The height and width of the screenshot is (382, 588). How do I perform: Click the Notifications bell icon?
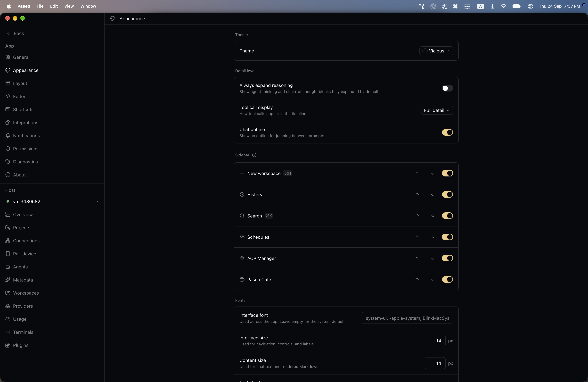click(x=8, y=136)
